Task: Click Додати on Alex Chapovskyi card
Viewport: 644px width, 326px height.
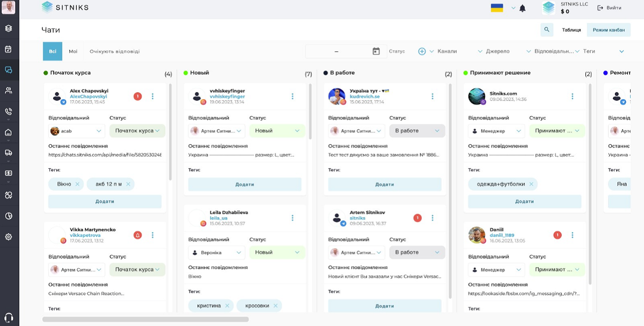Action: pyautogui.click(x=105, y=202)
